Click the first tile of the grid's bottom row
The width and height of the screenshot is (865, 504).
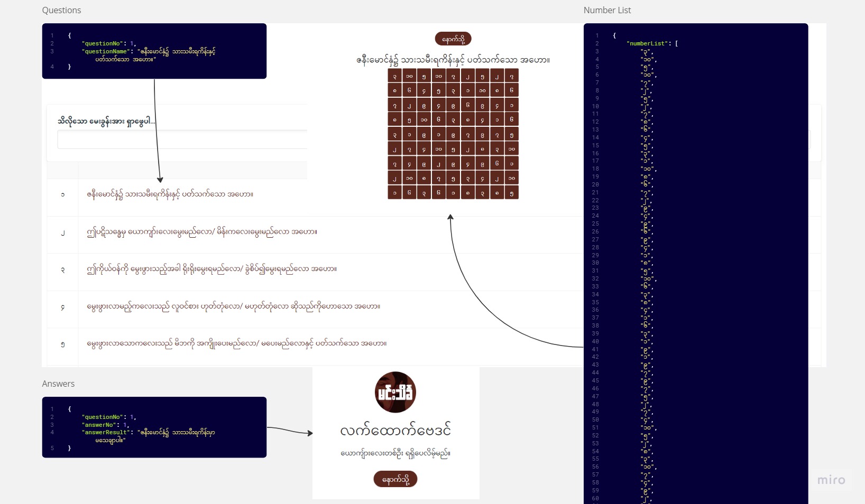(x=394, y=193)
